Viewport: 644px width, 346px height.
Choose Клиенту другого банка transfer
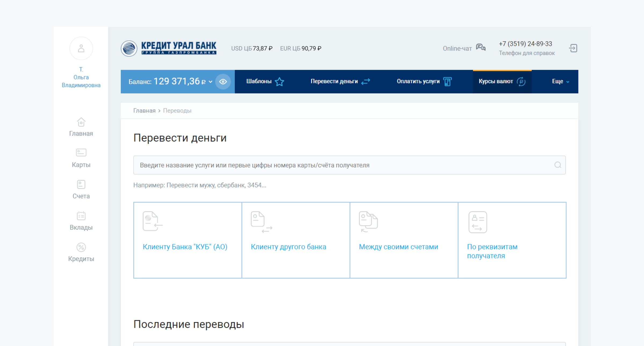point(296,240)
